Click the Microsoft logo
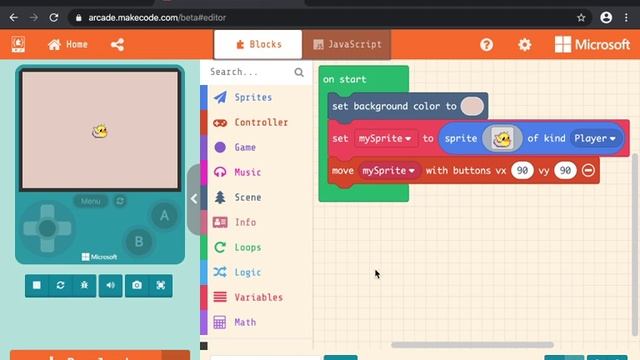Screen dimensions: 640x360 (592, 44)
